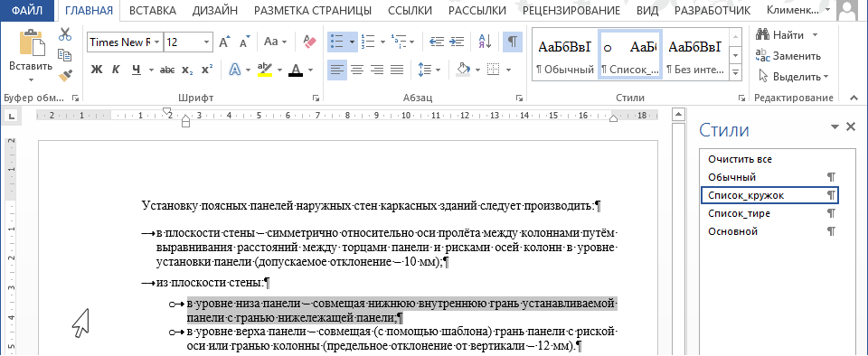Viewport: 868px width, 356px height.
Task: Click the text highlight color yellow marker
Action: (x=265, y=70)
